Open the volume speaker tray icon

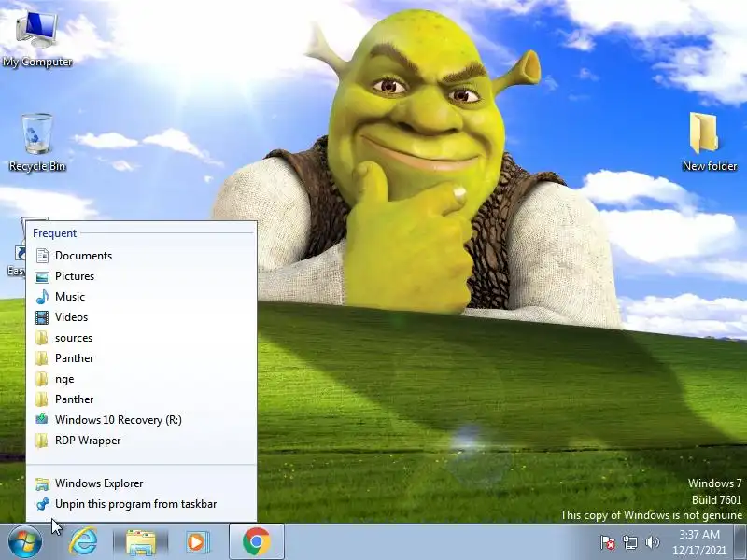point(652,542)
